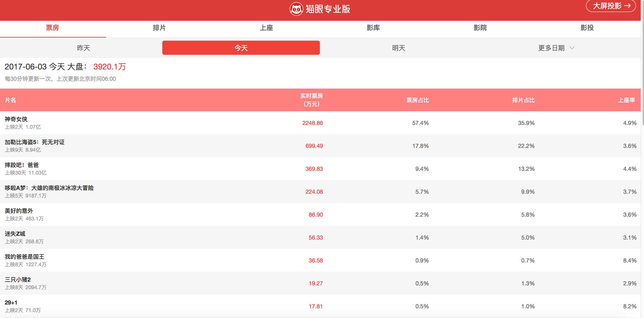Click the 摔跤吧!爸爸 movie entry

[22, 165]
